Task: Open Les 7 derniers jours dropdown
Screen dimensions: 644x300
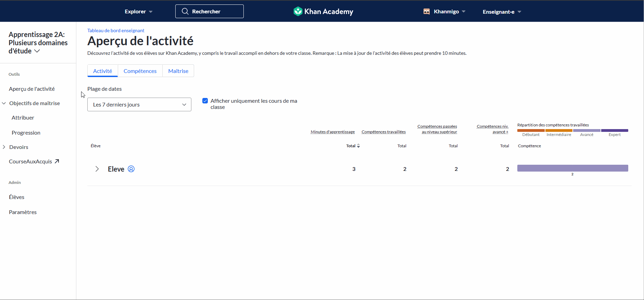Action: click(x=139, y=104)
